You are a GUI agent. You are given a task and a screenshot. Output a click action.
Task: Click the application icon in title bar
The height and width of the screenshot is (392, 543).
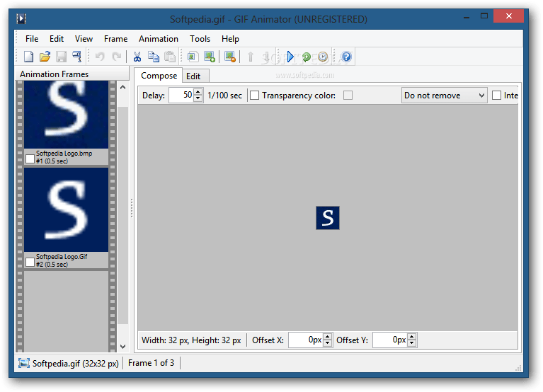[21, 18]
